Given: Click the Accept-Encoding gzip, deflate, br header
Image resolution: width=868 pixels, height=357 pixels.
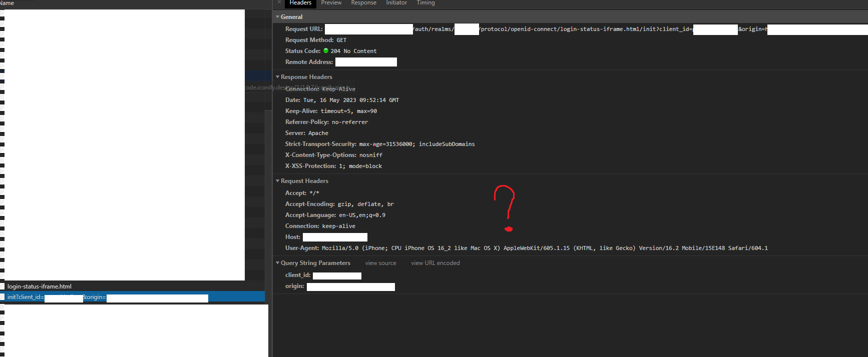Looking at the screenshot, I should pyautogui.click(x=339, y=204).
